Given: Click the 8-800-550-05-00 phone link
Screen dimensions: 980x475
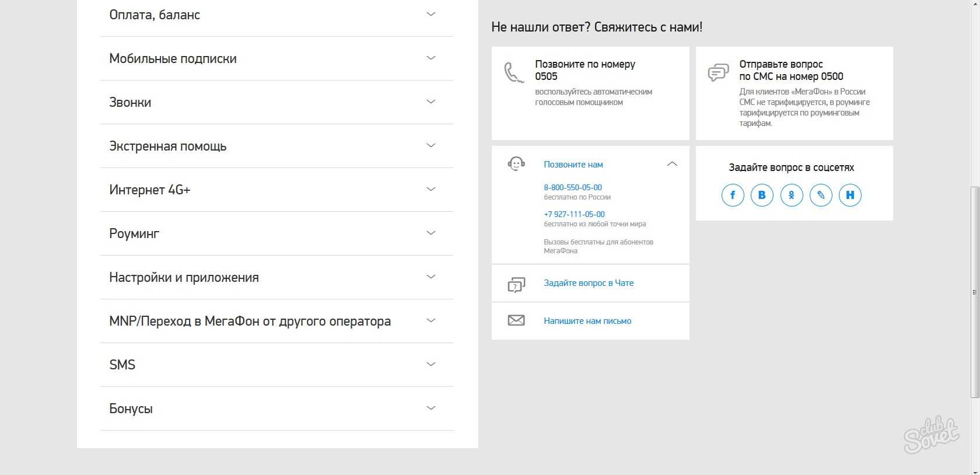Looking at the screenshot, I should [x=573, y=187].
